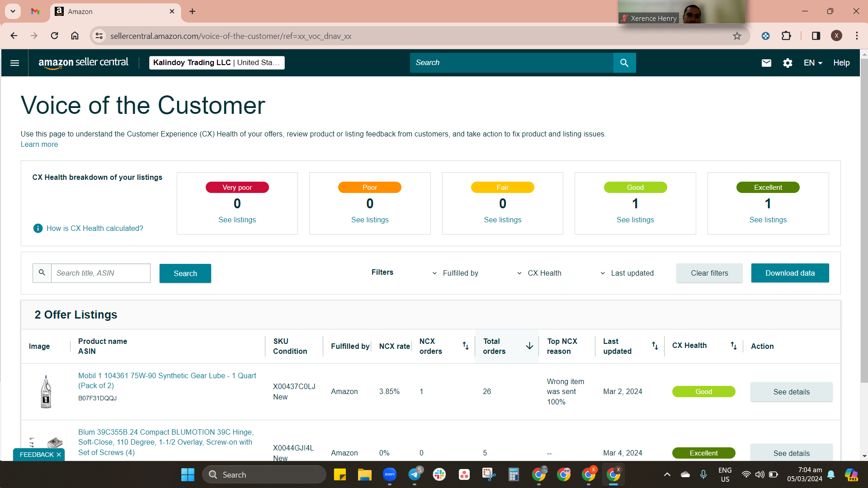Click the Download data button
The image size is (868, 488).
790,273
